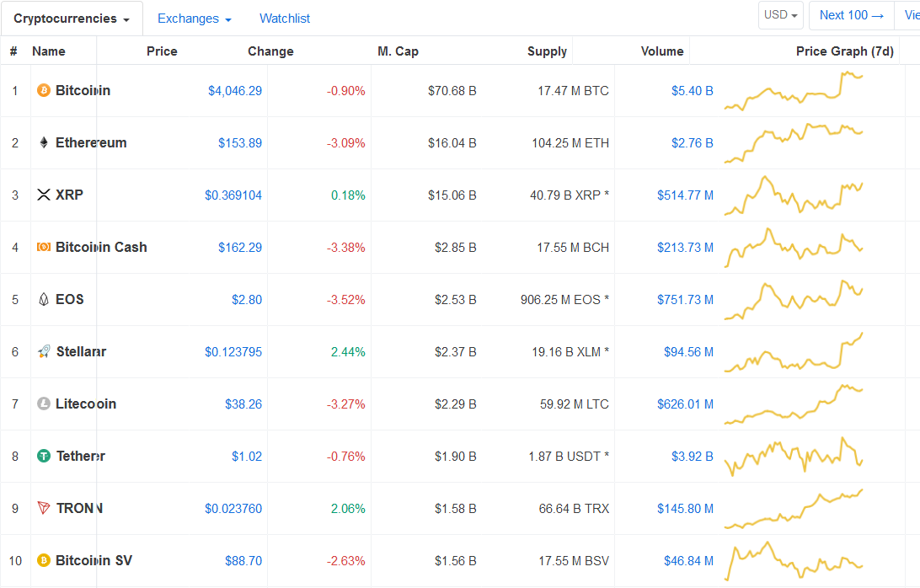The image size is (920, 588).
Task: Open the Litecoin name link
Action: (86, 404)
